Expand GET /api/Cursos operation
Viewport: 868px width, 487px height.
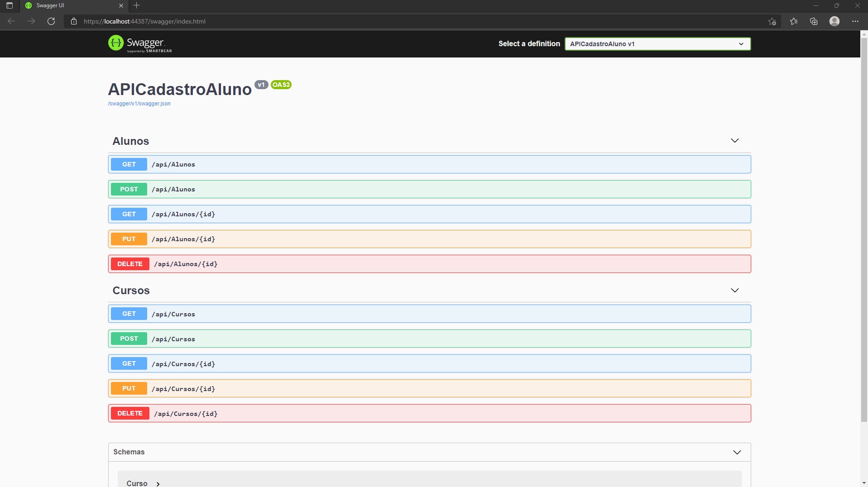tap(429, 314)
